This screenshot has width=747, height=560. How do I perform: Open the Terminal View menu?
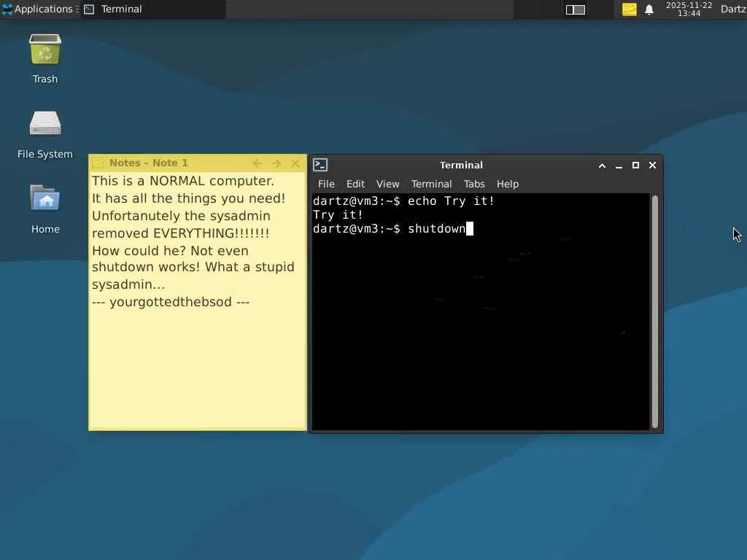click(388, 184)
